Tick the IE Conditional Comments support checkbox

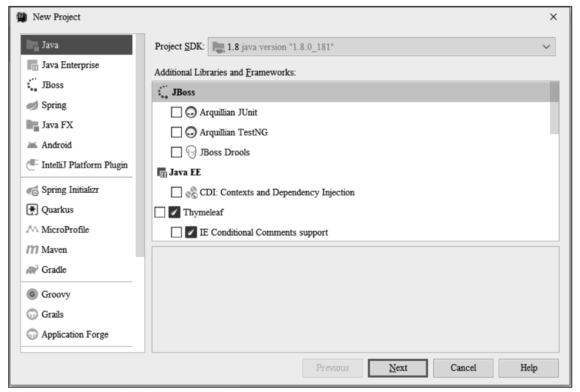(x=176, y=232)
